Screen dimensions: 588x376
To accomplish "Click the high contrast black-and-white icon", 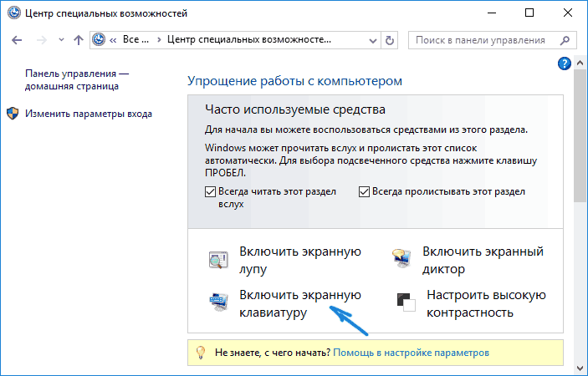I will point(406,302).
